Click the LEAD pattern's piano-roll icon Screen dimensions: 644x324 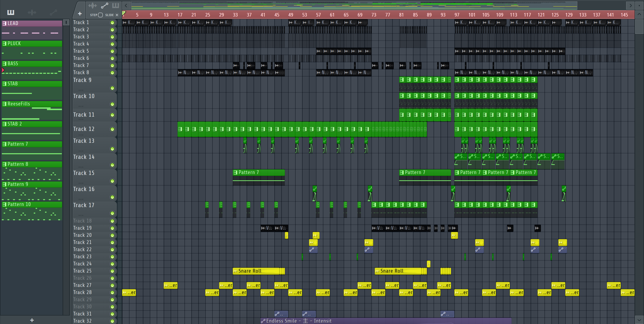tap(4, 23)
